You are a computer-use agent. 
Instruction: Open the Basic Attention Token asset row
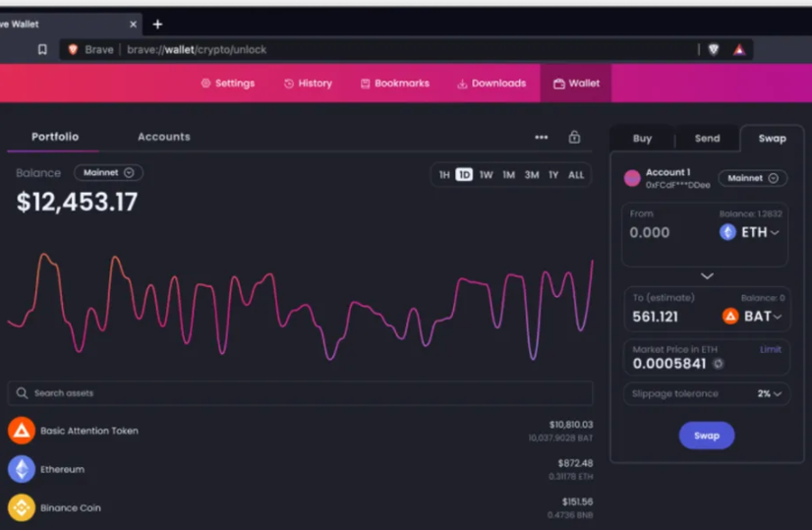pos(300,431)
